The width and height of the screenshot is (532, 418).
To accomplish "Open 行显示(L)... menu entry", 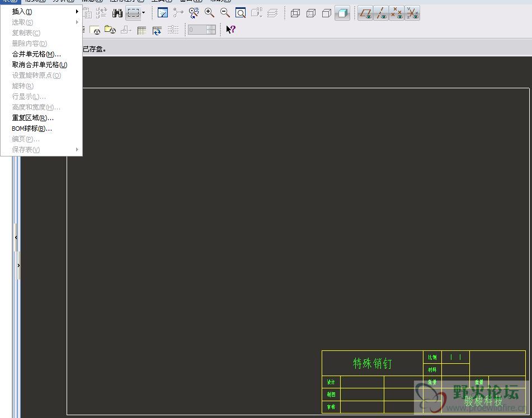I will [x=41, y=97].
